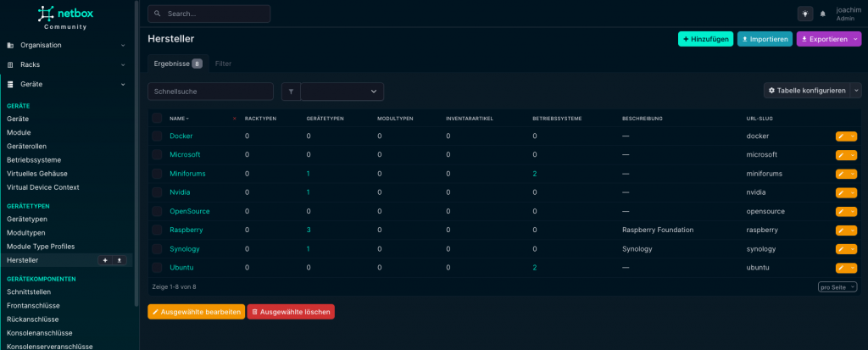This screenshot has width=868, height=350.
Task: Open the Raspberry manufacturer link
Action: click(x=186, y=230)
